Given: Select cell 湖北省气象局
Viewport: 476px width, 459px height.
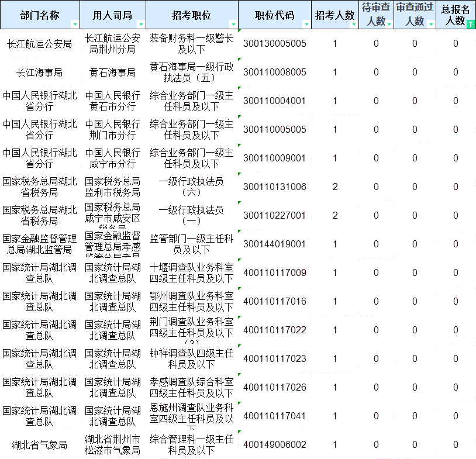Looking at the screenshot, I should (x=40, y=445).
